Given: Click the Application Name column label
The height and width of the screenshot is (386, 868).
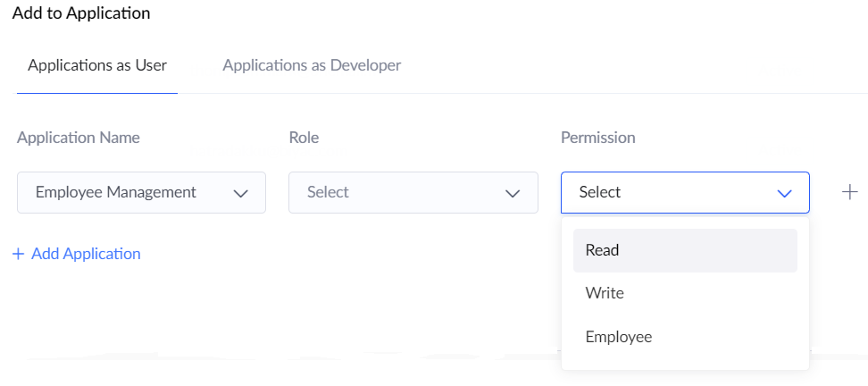Looking at the screenshot, I should click(79, 138).
